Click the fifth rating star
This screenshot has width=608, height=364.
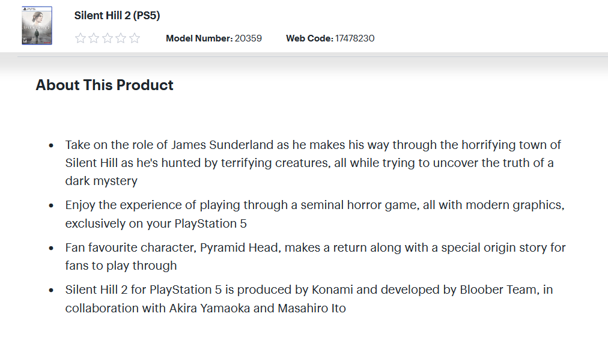135,38
